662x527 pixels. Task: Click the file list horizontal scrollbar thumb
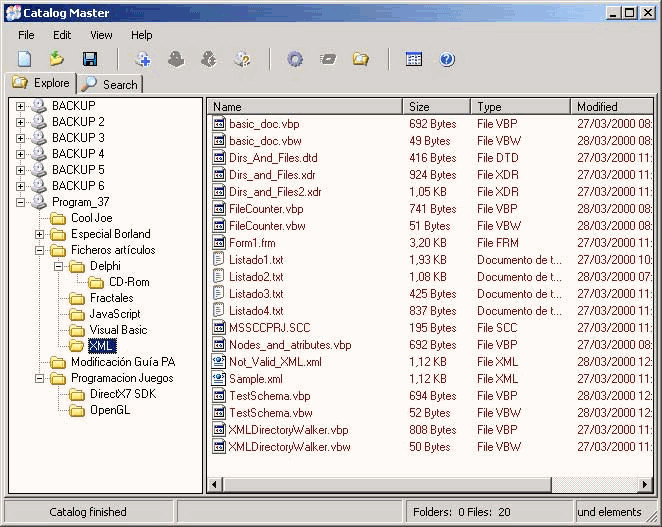point(387,484)
